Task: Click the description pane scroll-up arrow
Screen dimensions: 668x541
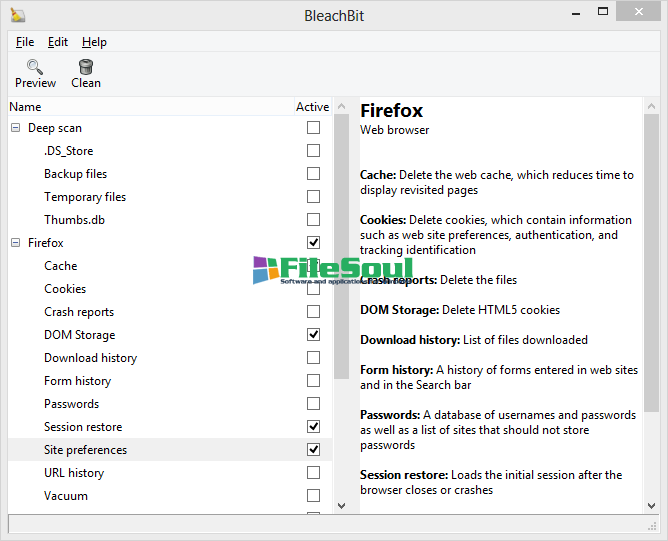Action: [651, 106]
